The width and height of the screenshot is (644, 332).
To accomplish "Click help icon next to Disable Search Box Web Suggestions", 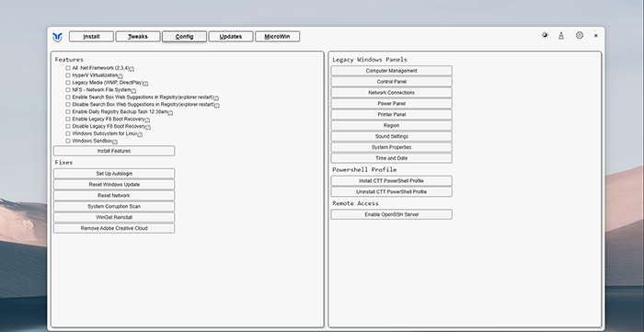I will [217, 105].
